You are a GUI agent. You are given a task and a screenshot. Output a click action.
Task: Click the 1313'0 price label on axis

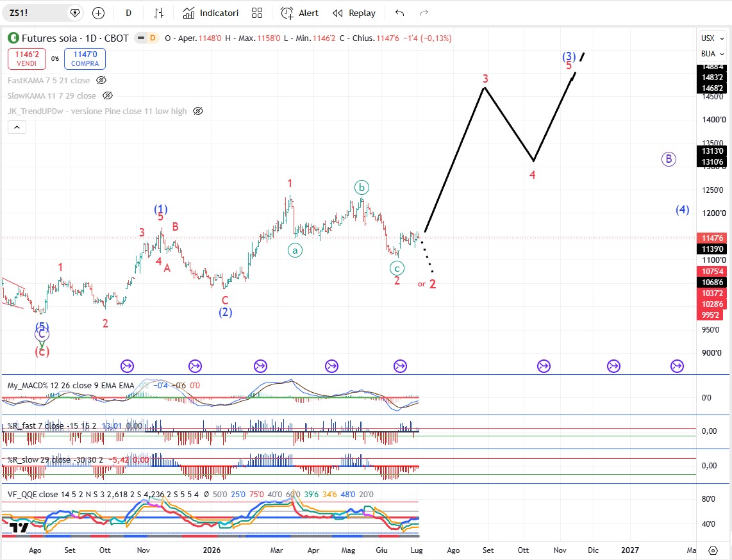[711, 151]
